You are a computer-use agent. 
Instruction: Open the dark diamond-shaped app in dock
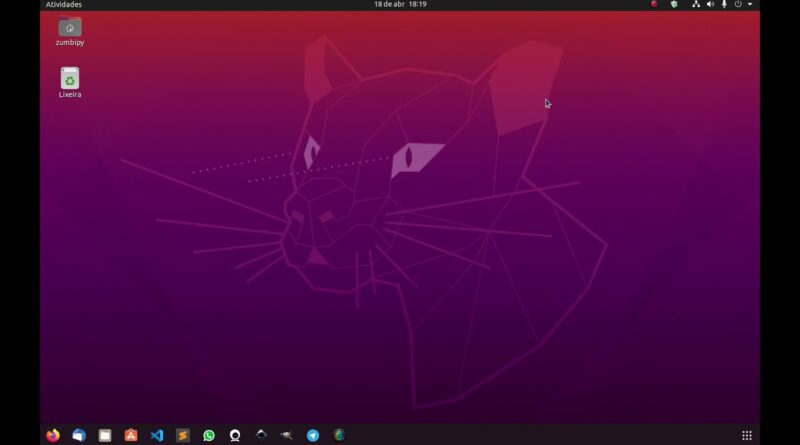[261, 435]
